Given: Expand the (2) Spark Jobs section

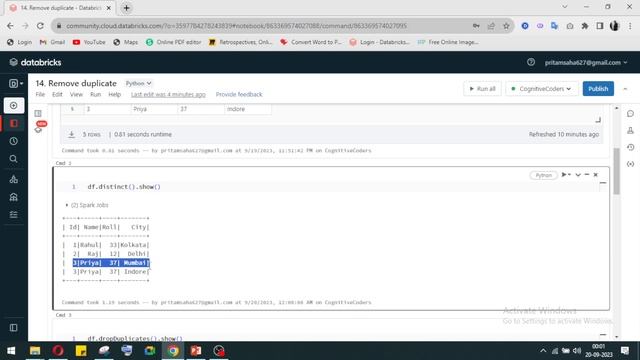Looking at the screenshot, I should (87, 205).
